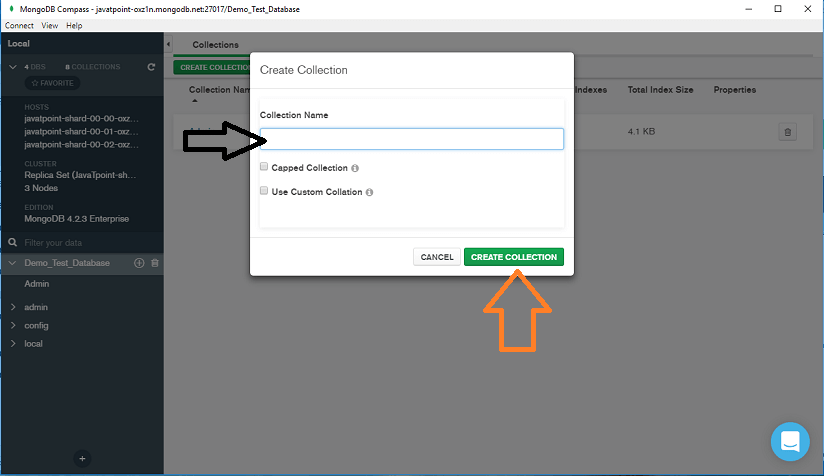Open the Use Custom Collation info icon

click(369, 192)
